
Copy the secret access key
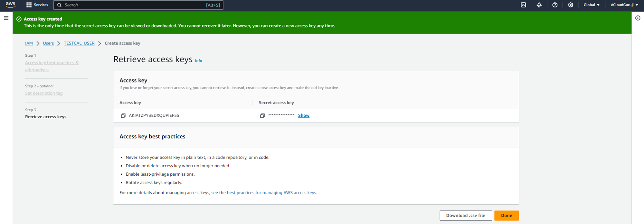click(262, 116)
